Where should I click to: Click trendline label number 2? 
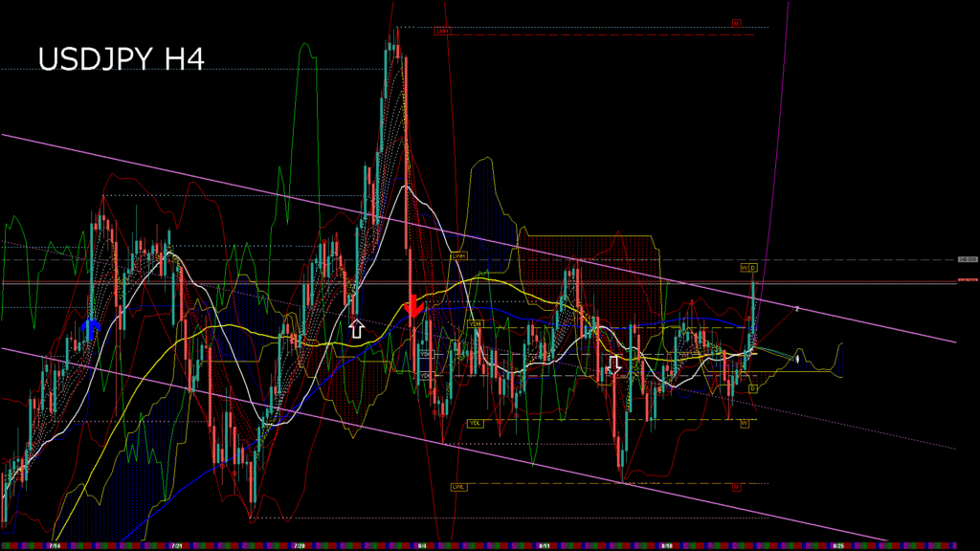coord(797,308)
